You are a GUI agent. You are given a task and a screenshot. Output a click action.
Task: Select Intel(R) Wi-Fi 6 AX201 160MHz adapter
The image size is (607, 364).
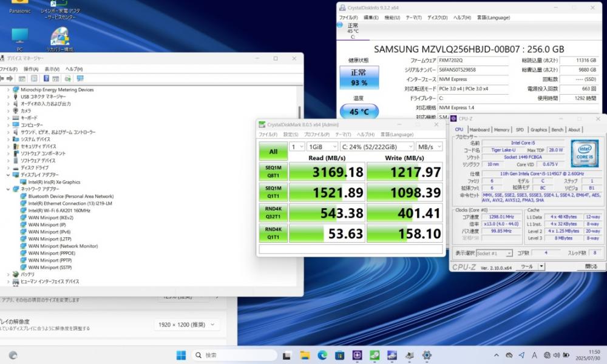point(59,211)
